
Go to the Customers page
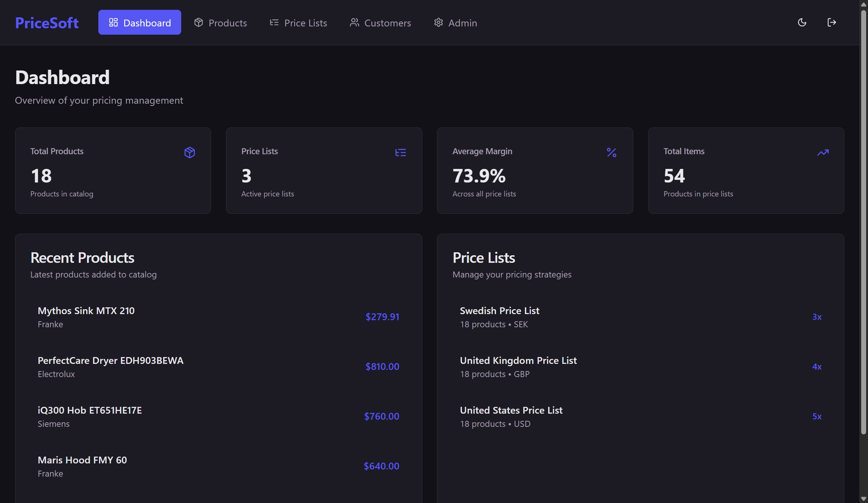pyautogui.click(x=380, y=23)
